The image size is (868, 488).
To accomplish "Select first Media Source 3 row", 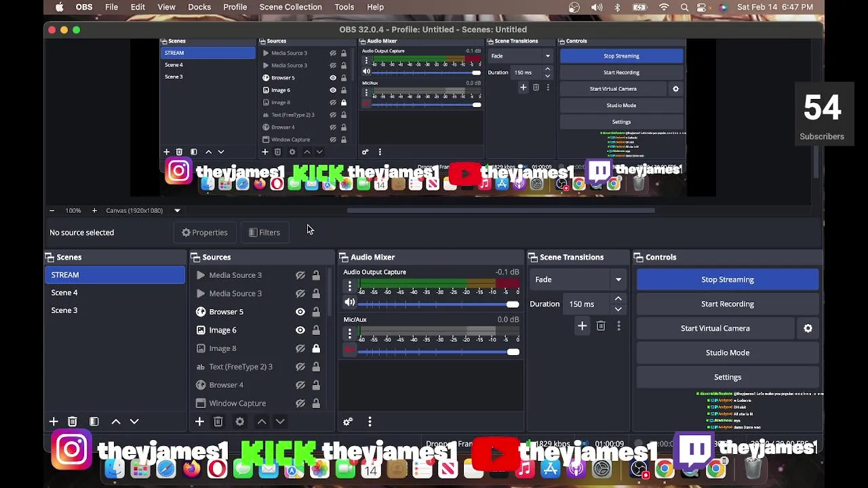I will (258, 275).
